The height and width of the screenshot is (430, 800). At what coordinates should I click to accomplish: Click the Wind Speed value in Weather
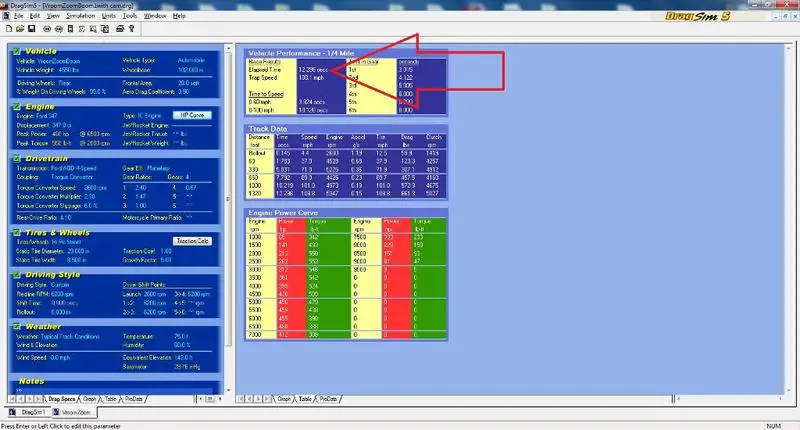point(60,358)
